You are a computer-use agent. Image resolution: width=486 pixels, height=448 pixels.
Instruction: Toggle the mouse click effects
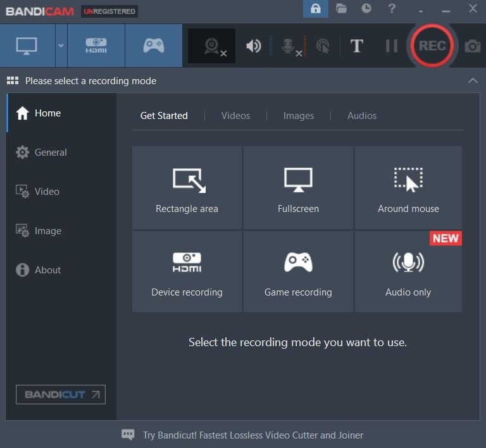(323, 46)
